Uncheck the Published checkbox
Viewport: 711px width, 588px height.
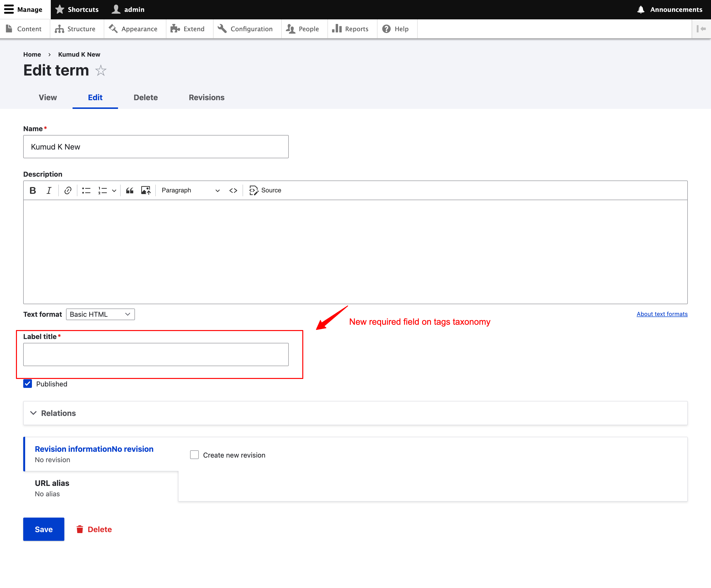[x=28, y=384]
